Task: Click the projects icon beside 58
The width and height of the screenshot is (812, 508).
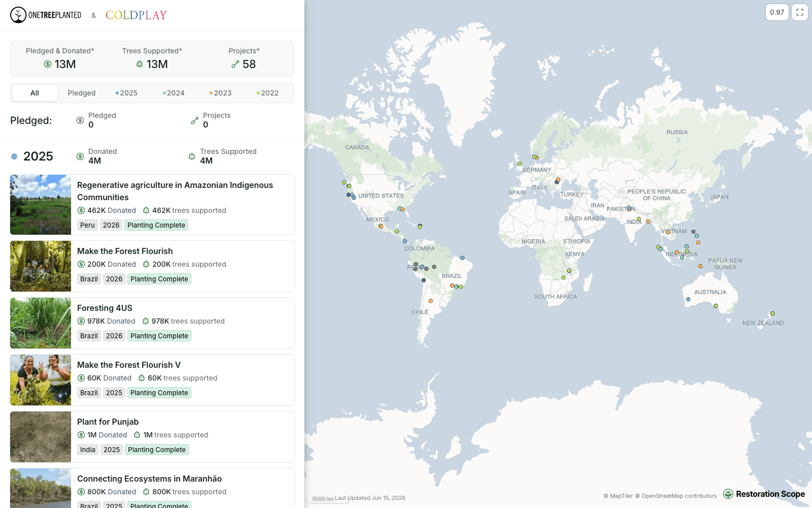Action: click(x=235, y=64)
